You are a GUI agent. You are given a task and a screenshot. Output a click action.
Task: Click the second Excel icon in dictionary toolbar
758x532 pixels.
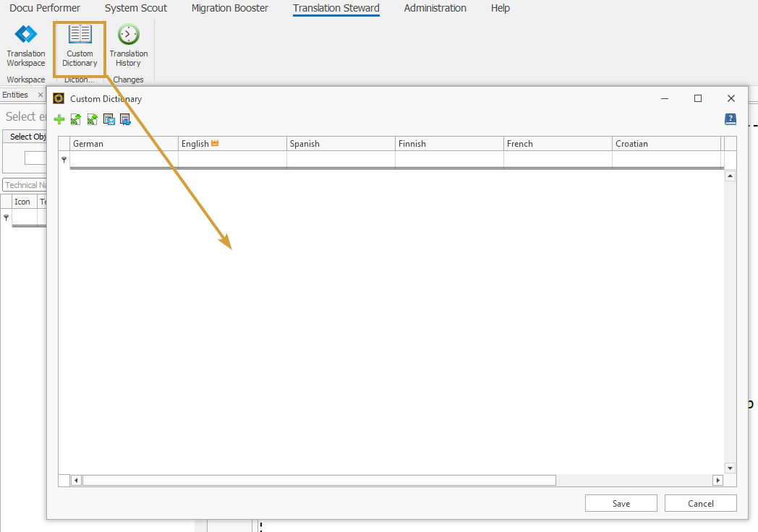(92, 119)
